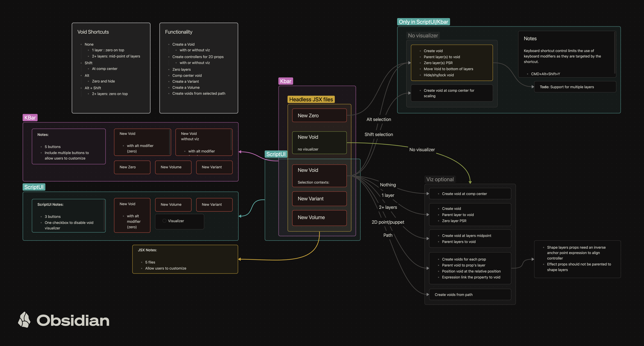Click the 2D point/puppet edge label

388,222
